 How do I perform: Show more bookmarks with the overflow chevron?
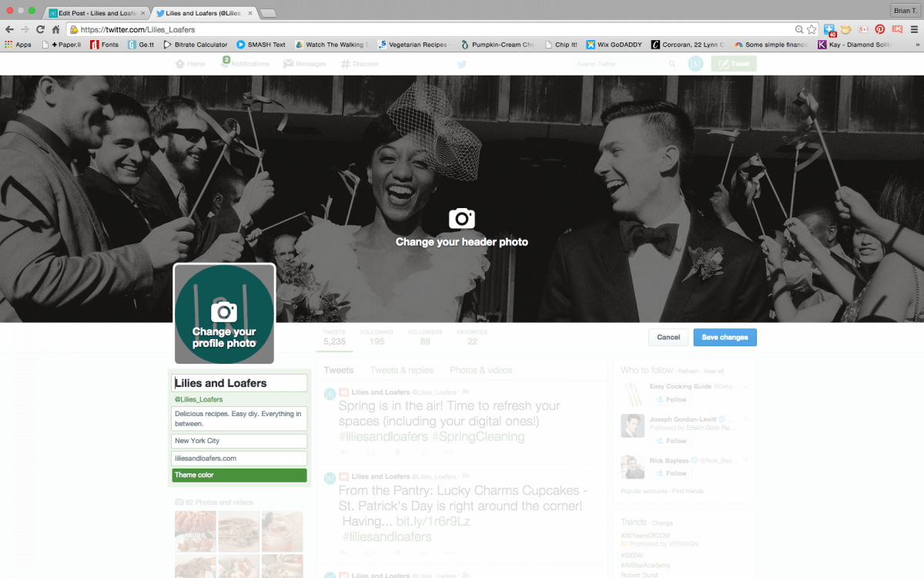(x=917, y=45)
